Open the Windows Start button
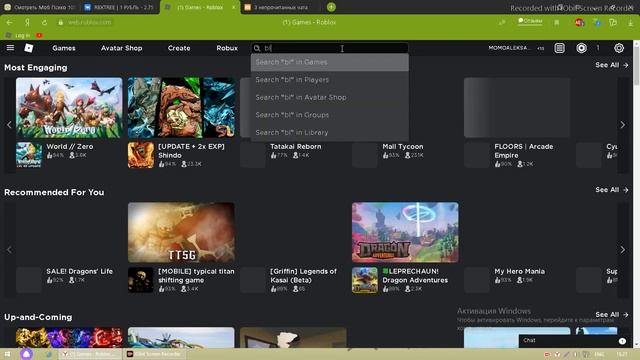 click(8, 354)
